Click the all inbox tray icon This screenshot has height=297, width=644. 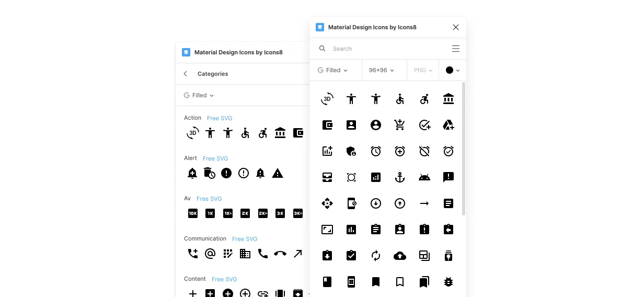(x=327, y=177)
